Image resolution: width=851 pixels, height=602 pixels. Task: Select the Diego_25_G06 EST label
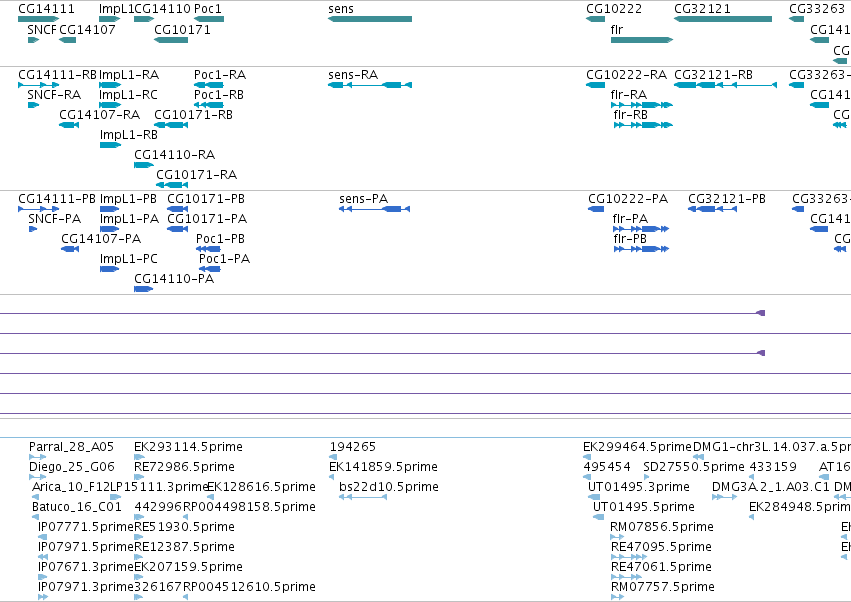point(72,467)
